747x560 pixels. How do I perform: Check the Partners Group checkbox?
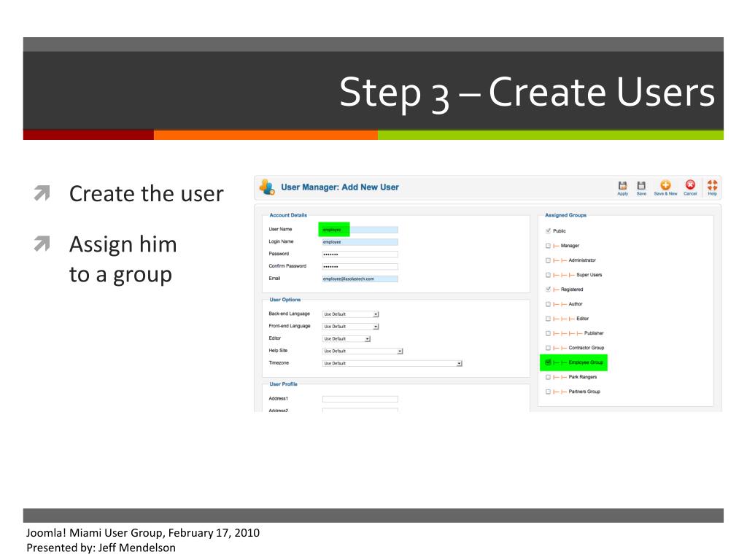548,392
